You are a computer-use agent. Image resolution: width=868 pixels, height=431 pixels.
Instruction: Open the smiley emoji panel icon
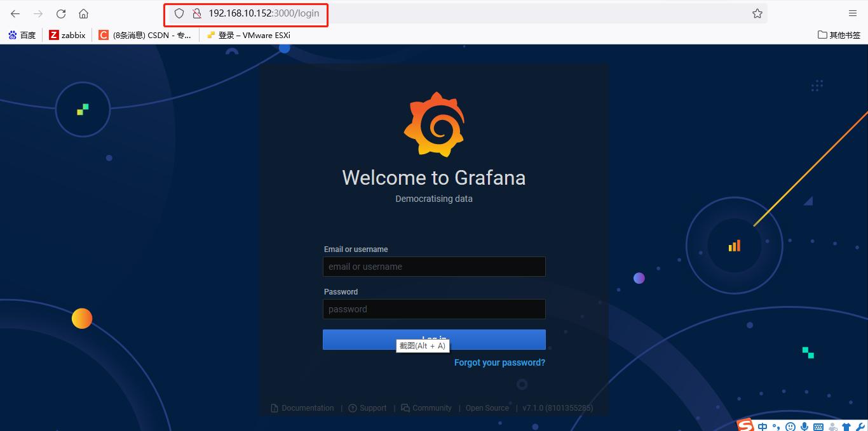[790, 427]
